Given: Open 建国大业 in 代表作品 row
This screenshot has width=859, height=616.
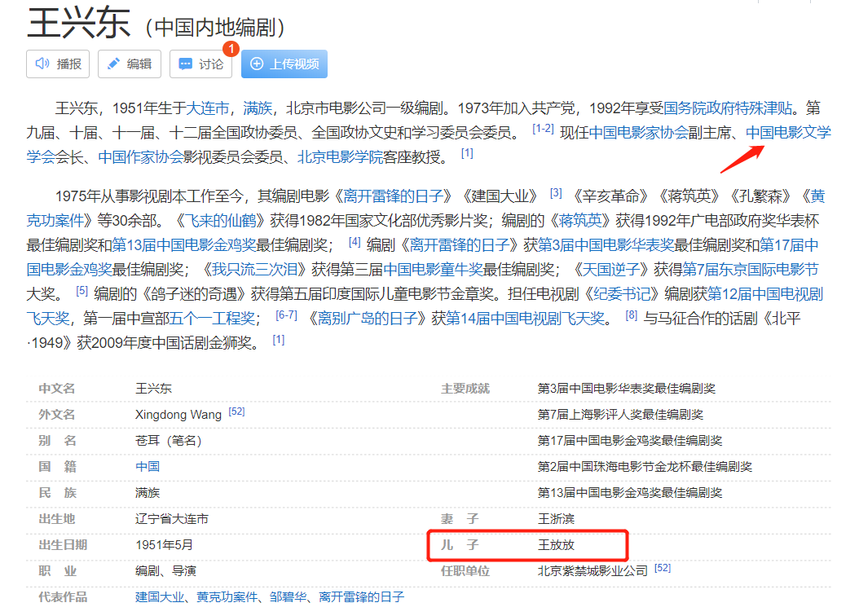Looking at the screenshot, I should point(160,596).
